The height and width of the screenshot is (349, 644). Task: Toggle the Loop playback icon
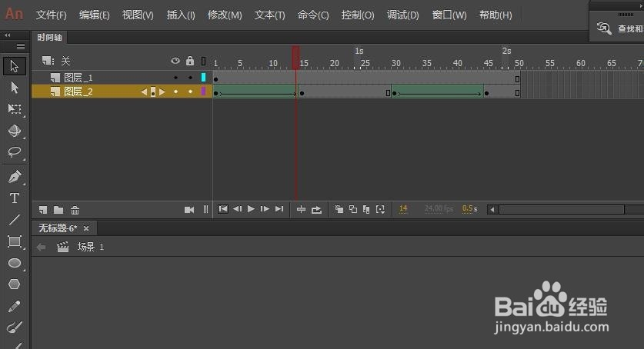coord(316,210)
